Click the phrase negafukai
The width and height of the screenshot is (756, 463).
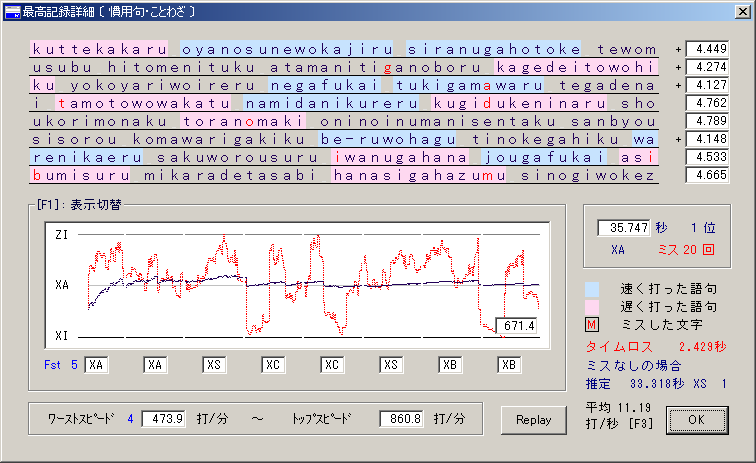(324, 85)
